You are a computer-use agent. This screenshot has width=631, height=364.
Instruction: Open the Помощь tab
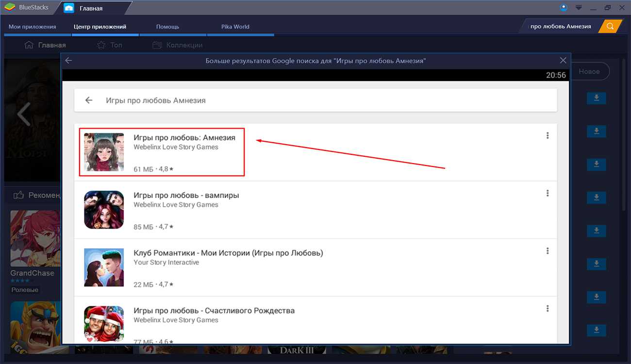pyautogui.click(x=167, y=27)
